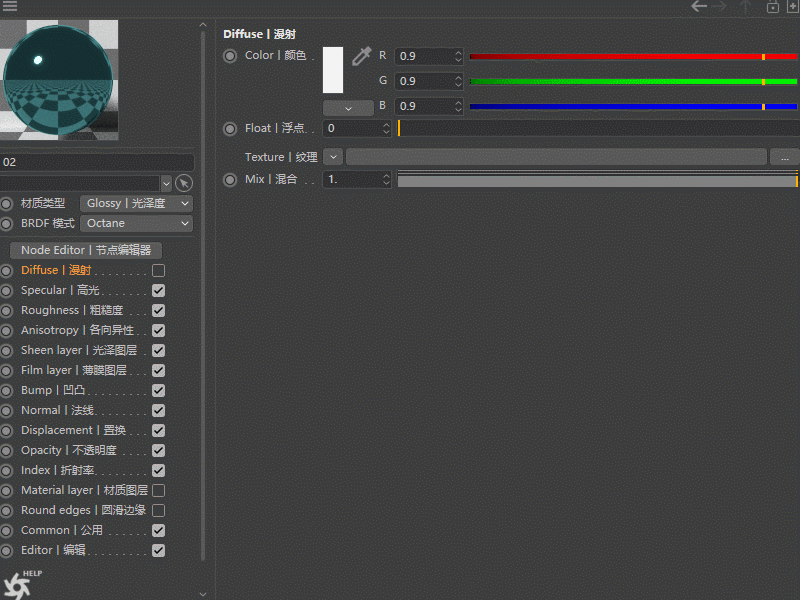The image size is (800, 600).
Task: Click the back navigation arrow
Action: coord(698,6)
